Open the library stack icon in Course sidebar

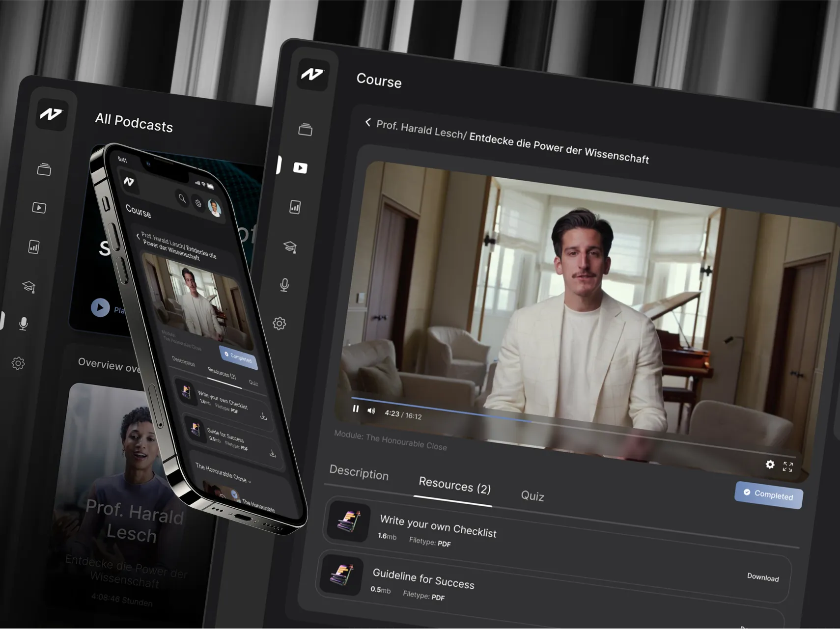point(306,129)
